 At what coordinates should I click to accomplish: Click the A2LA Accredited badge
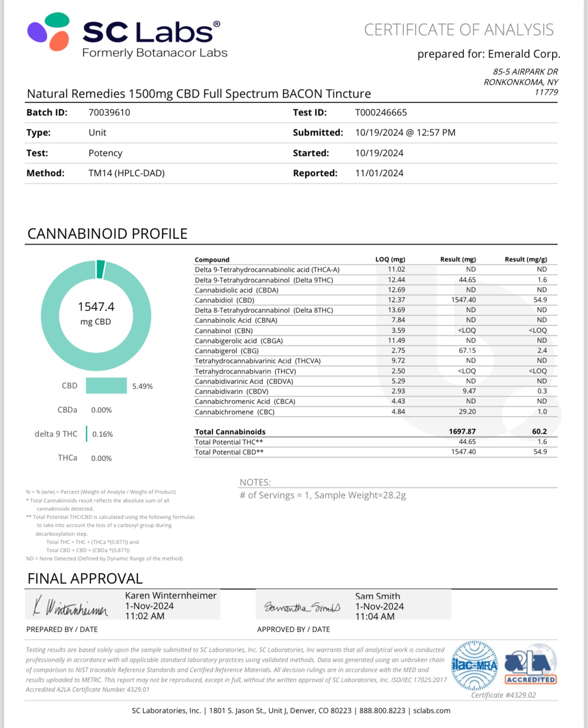[531, 664]
